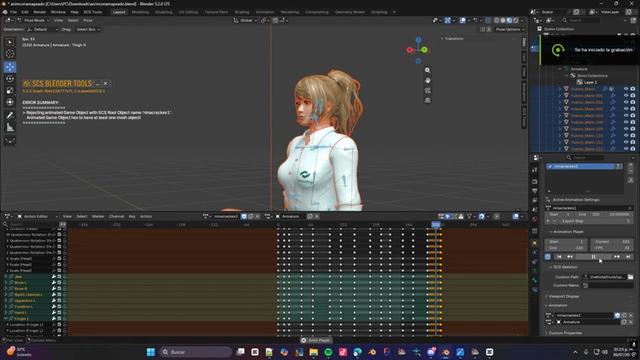The height and width of the screenshot is (360, 640).
Task: Click the Custom Name input field
Action: click(607, 285)
